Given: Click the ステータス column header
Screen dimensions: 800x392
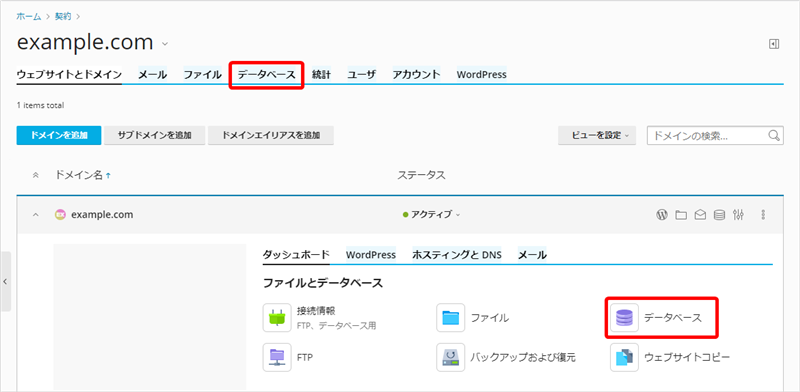Looking at the screenshot, I should tap(421, 175).
